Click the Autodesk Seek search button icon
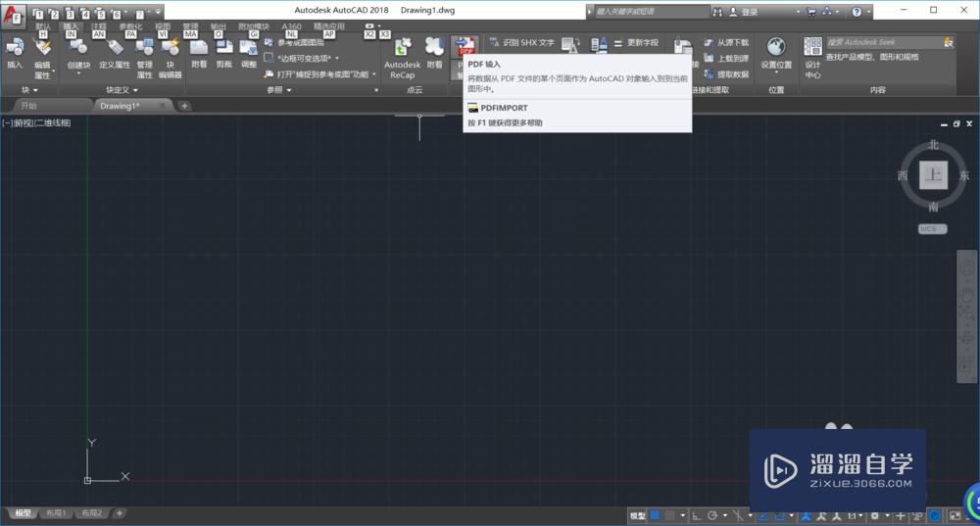The image size is (980, 526). pos(948,42)
